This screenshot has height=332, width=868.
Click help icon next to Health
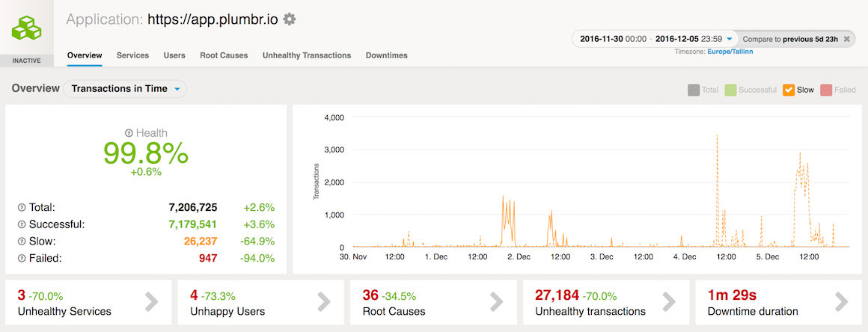pos(129,133)
